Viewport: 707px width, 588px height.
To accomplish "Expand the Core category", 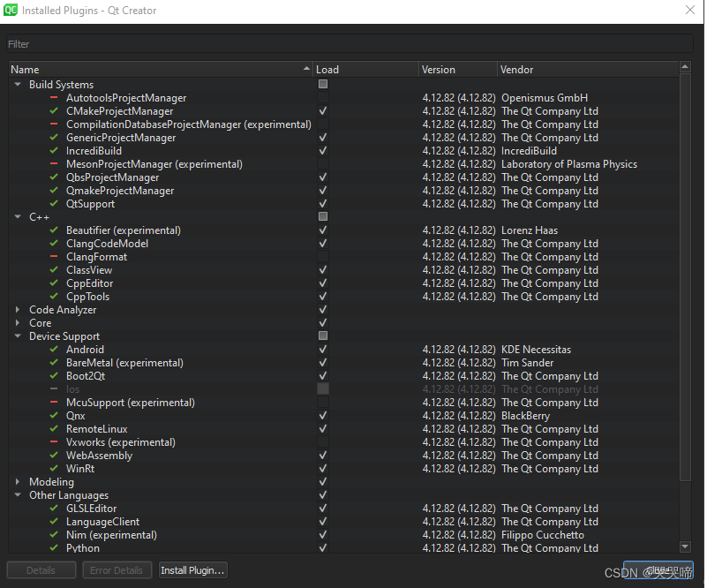I will coord(18,323).
